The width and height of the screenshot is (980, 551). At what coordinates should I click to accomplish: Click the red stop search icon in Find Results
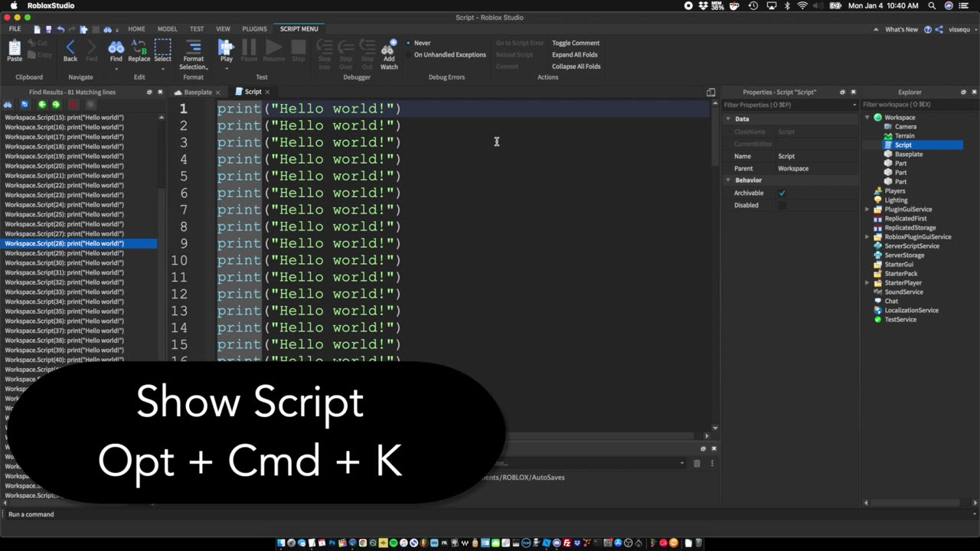(x=73, y=104)
